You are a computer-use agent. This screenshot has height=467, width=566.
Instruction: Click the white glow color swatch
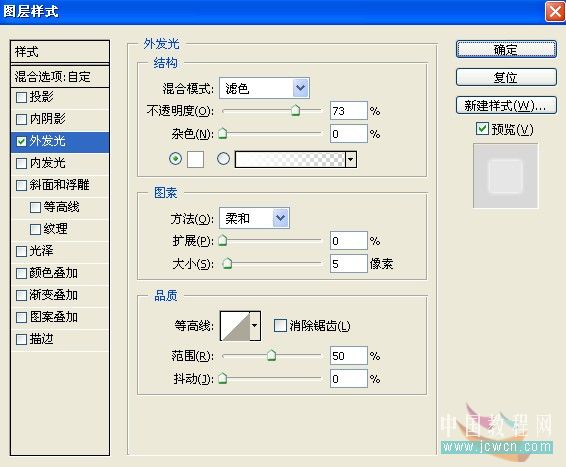point(195,159)
